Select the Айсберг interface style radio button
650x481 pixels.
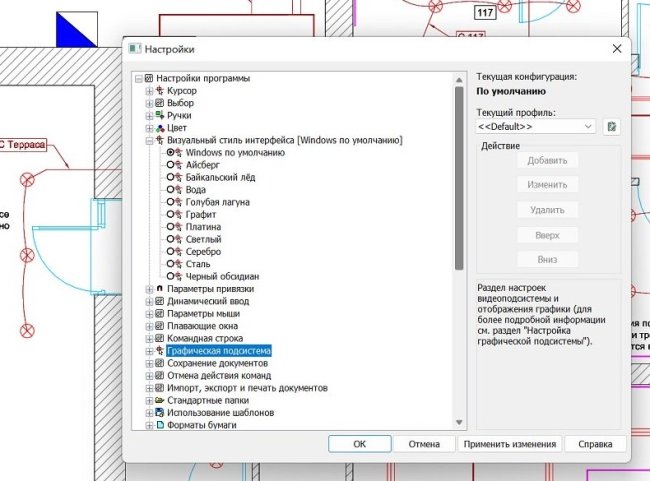pos(171,164)
